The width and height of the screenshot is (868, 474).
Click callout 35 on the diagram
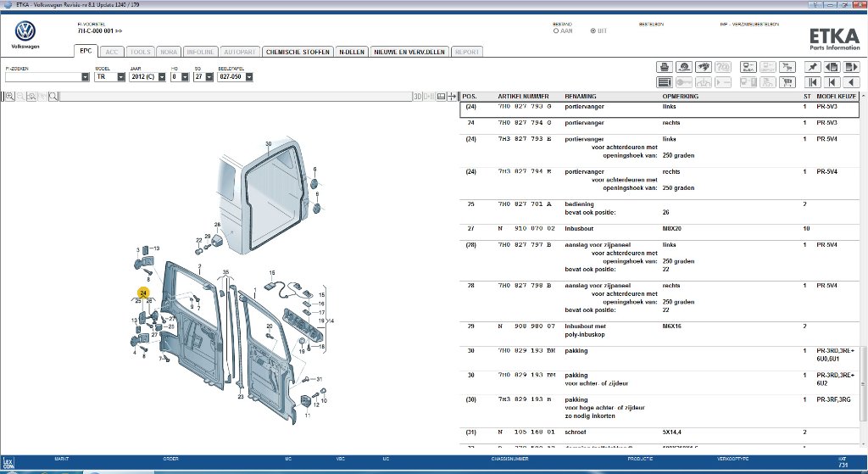click(225, 272)
